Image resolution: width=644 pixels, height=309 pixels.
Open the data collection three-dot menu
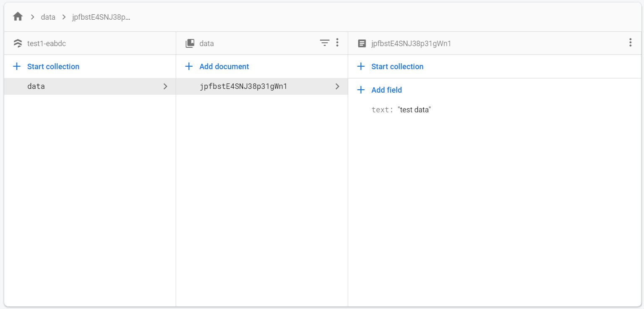pos(337,43)
